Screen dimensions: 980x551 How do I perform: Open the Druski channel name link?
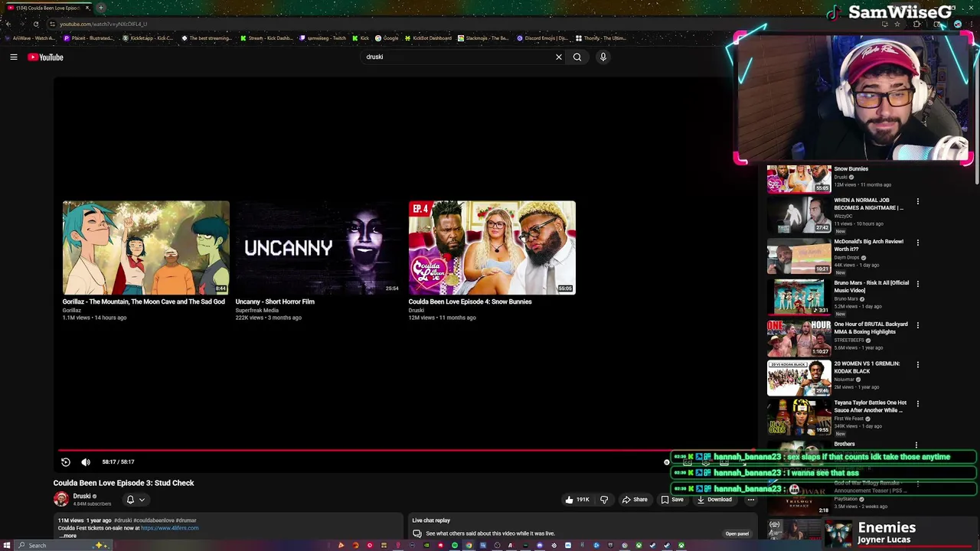tap(82, 496)
